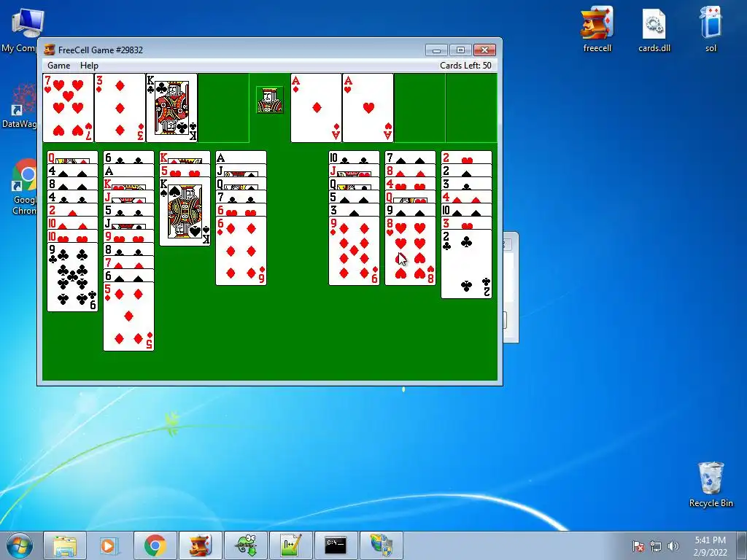
Task: Open the Game menu
Action: (58, 65)
